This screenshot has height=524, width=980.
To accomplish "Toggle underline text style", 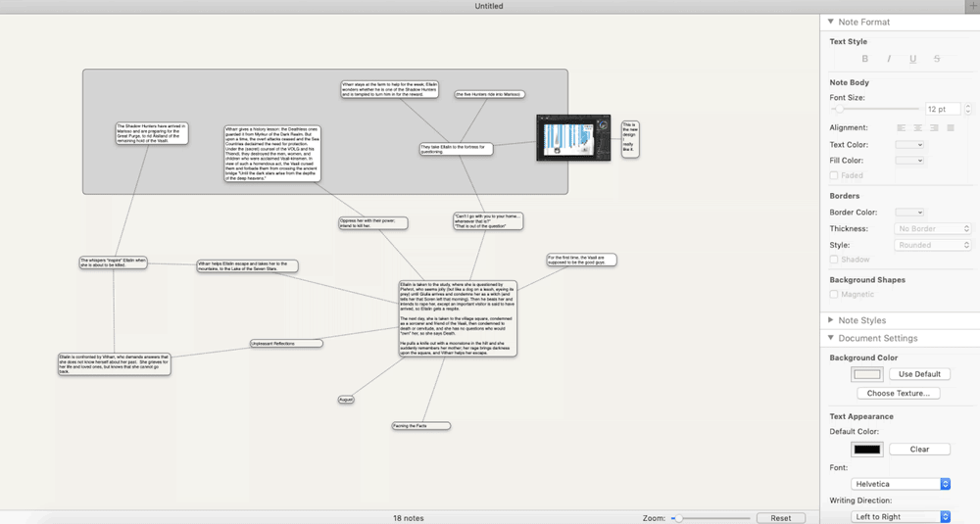I will coord(912,60).
